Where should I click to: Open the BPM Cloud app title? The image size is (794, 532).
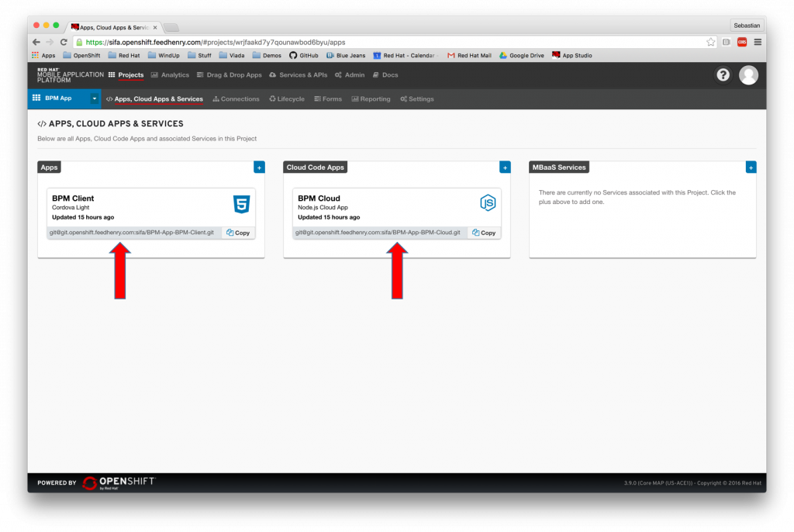point(319,198)
